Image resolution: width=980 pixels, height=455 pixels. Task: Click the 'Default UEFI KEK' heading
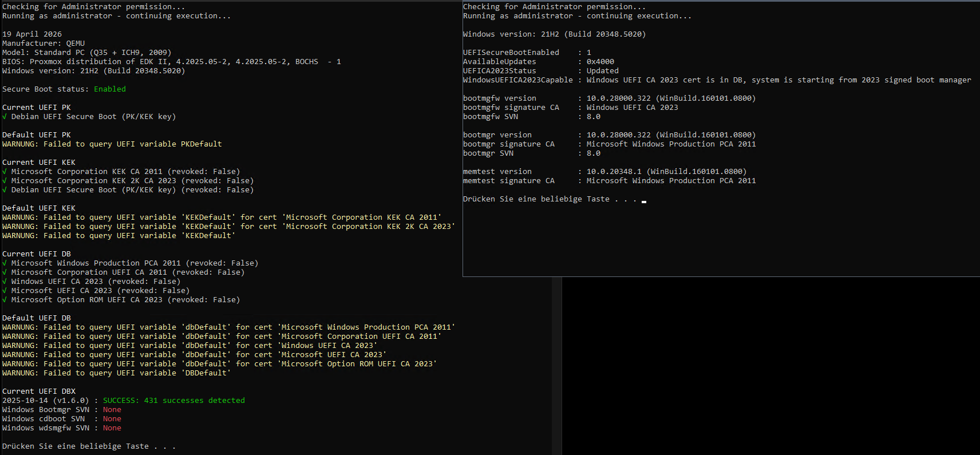coord(39,208)
